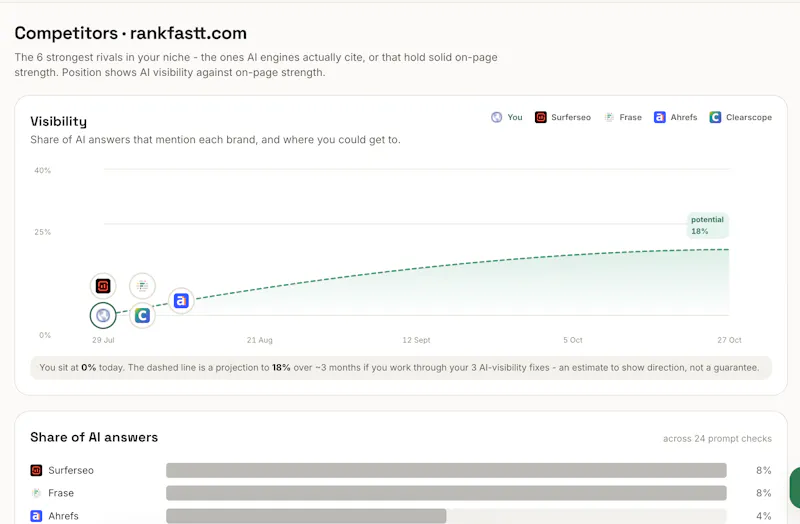Viewport: 800px width, 524px height.
Task: Click the 'Frase' label in the legend
Action: (631, 117)
